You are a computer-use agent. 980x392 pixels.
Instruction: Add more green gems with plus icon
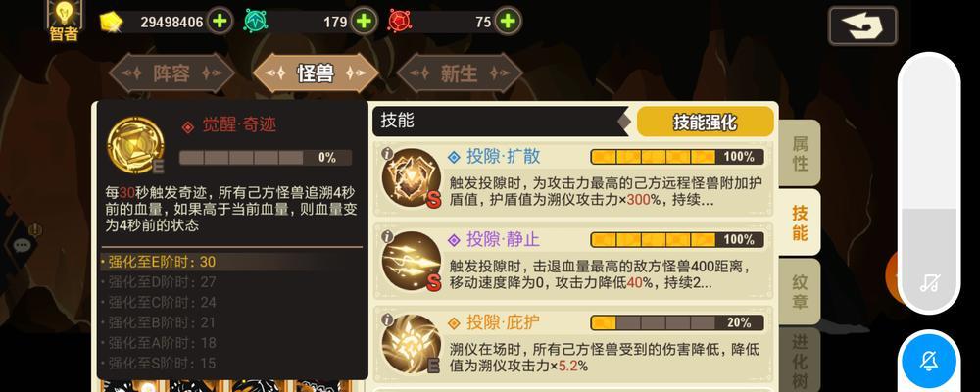pos(364,22)
